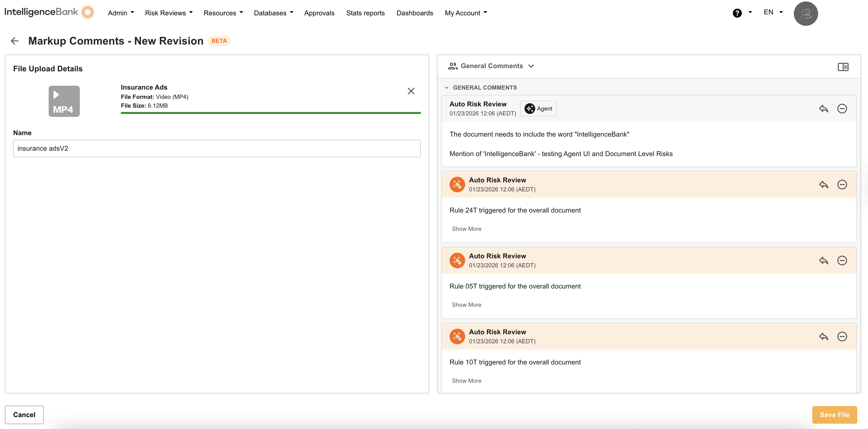
Task: Click the MP4 file thumbnail icon
Action: (64, 101)
